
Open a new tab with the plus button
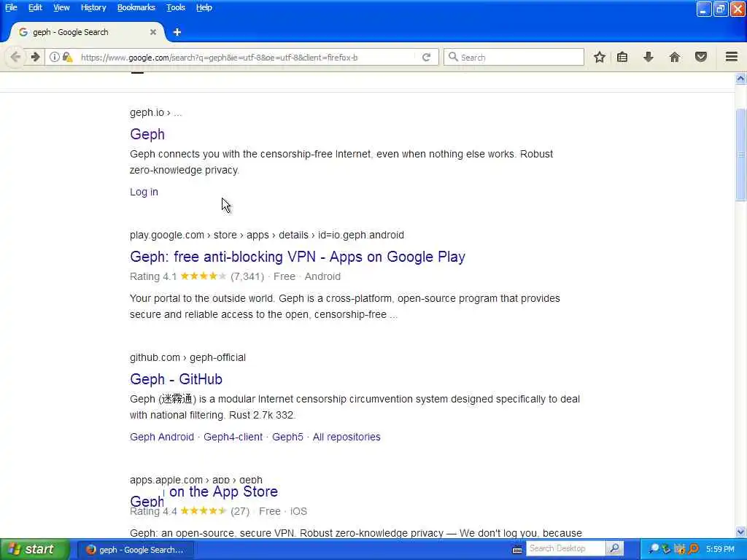pyautogui.click(x=177, y=32)
